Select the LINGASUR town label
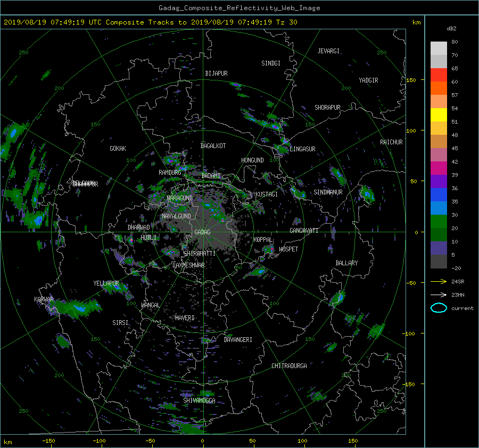The image size is (479, 448). coord(302,149)
